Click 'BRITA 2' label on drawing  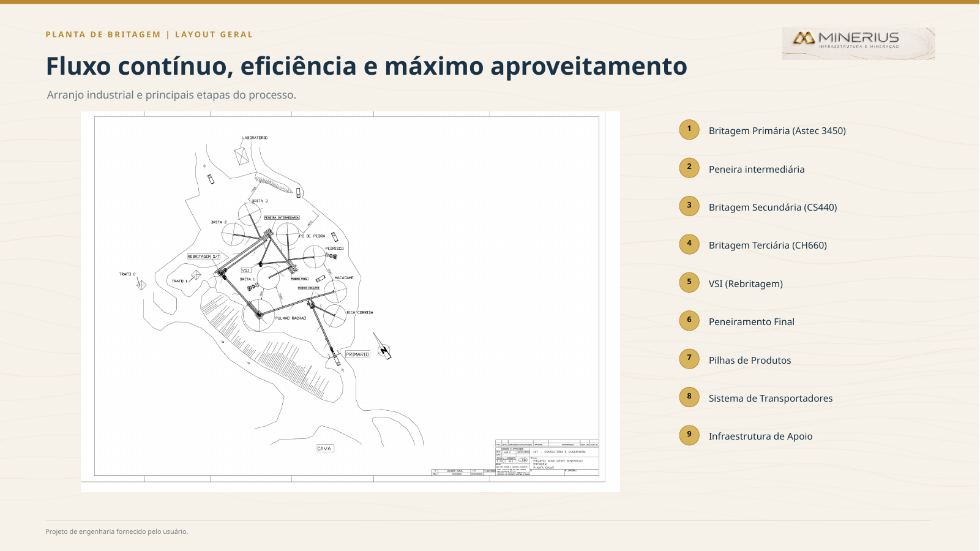[219, 222]
